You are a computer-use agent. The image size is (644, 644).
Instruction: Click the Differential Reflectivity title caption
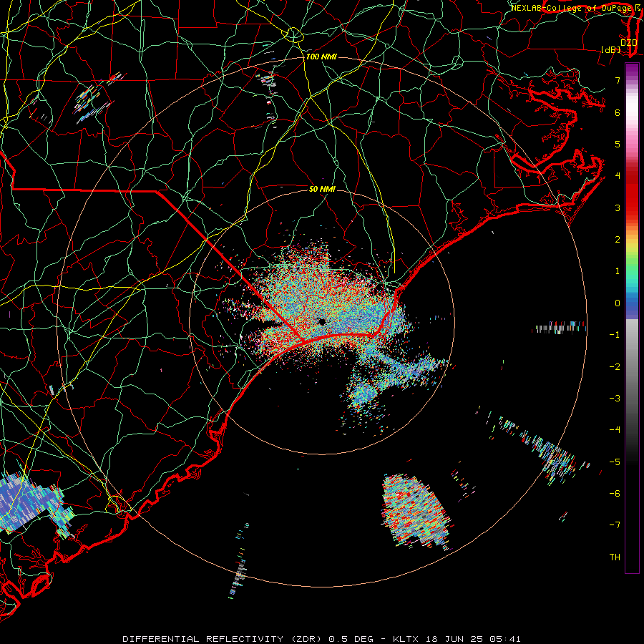[x=321, y=639]
